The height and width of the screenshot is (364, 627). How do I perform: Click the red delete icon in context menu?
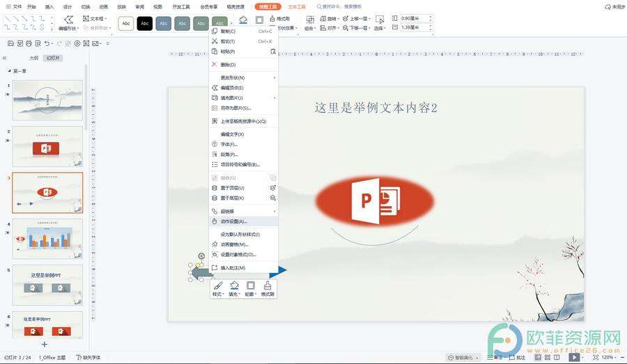point(215,65)
